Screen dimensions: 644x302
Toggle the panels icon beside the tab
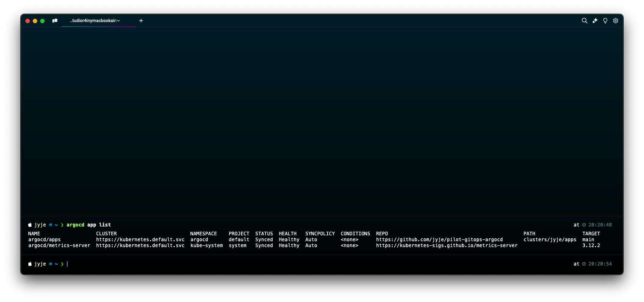[55, 21]
